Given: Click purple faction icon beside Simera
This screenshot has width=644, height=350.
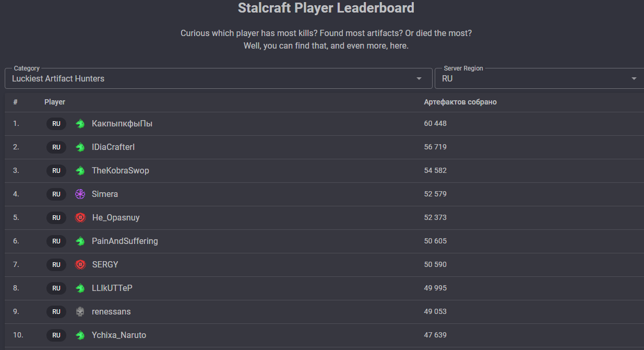Looking at the screenshot, I should pyautogui.click(x=80, y=194).
